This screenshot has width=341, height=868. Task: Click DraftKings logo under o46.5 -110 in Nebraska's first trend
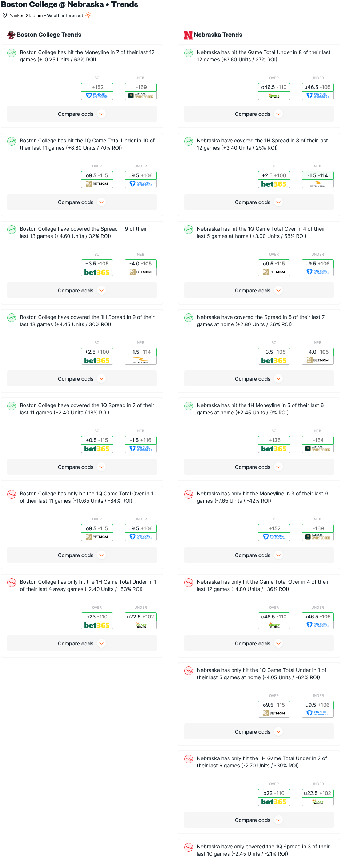pos(274,96)
